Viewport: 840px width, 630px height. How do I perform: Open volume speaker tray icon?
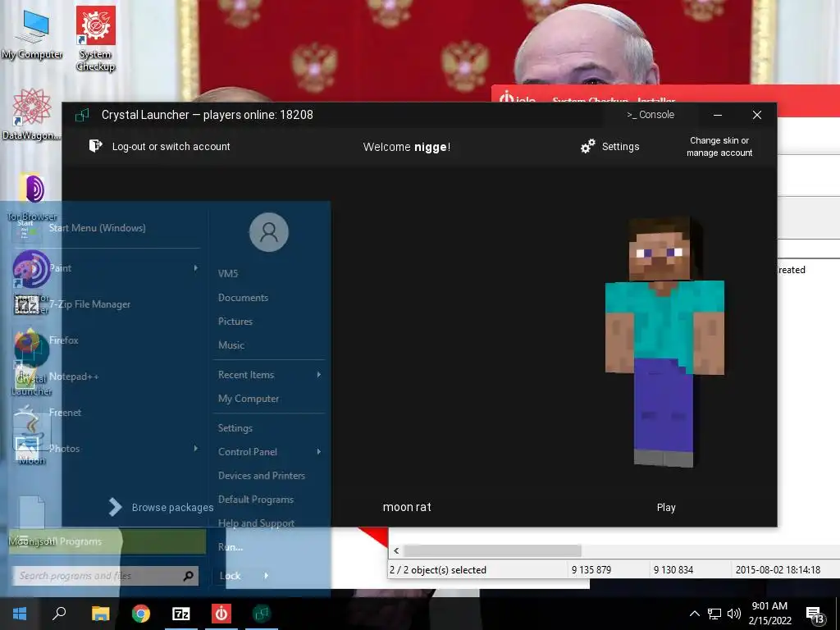tap(734, 614)
